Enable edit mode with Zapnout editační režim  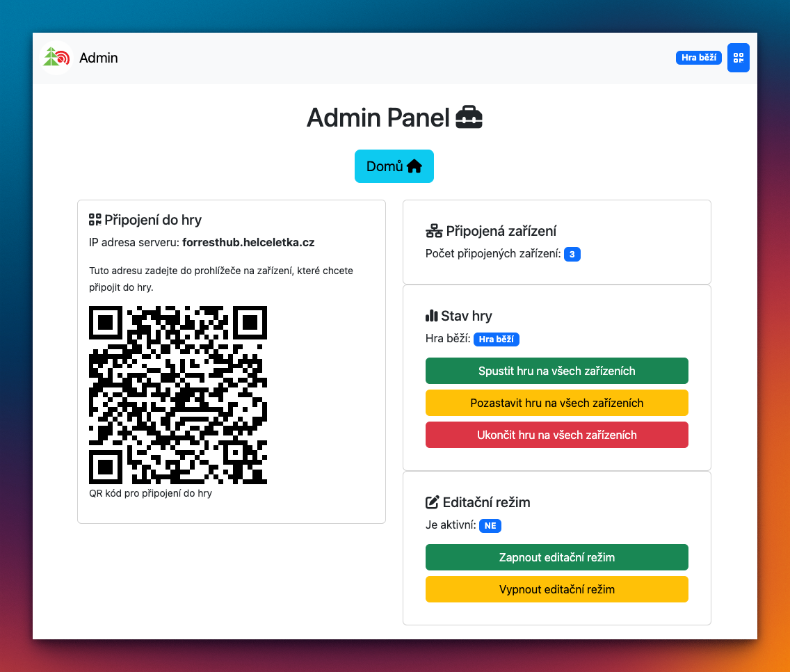pyautogui.click(x=557, y=557)
